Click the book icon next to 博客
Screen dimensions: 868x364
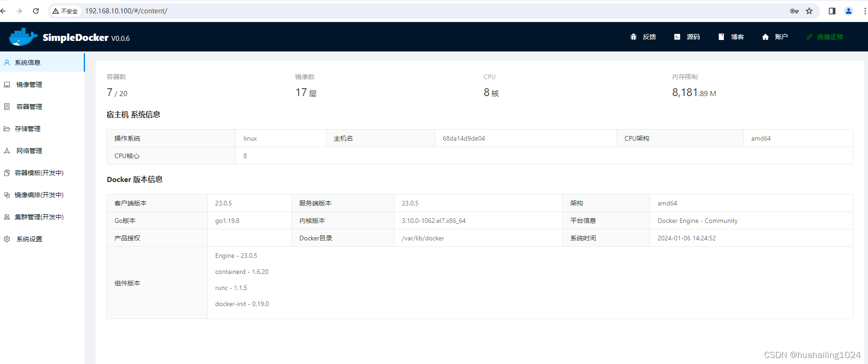point(721,37)
